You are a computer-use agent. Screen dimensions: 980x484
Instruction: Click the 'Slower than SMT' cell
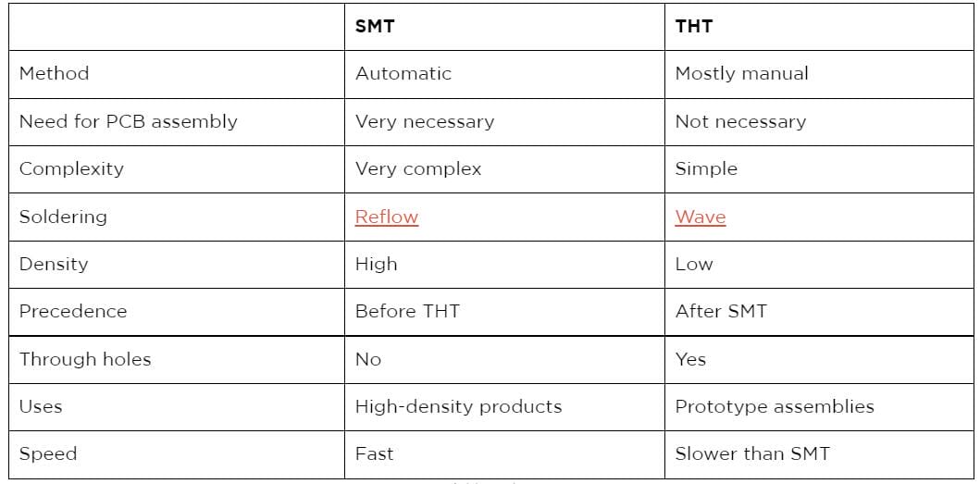[x=752, y=453]
